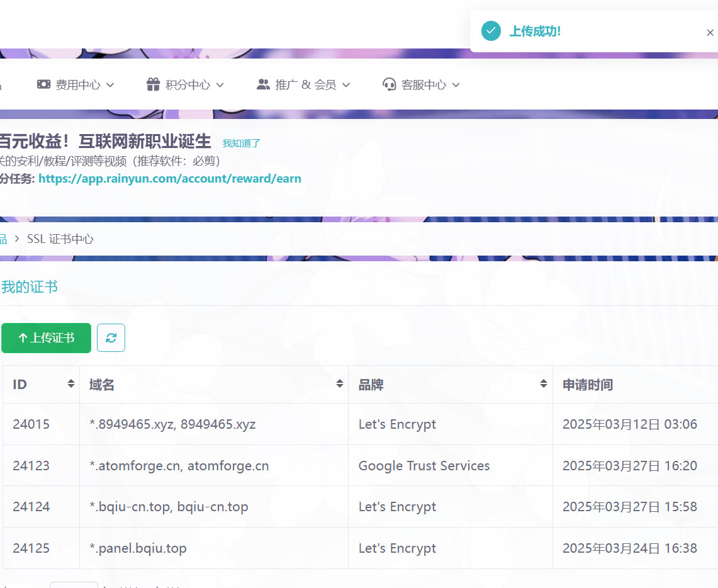Viewport: 718px width, 588px height.
Task: Click the headset icon beside 客服中心
Action: tap(390, 84)
